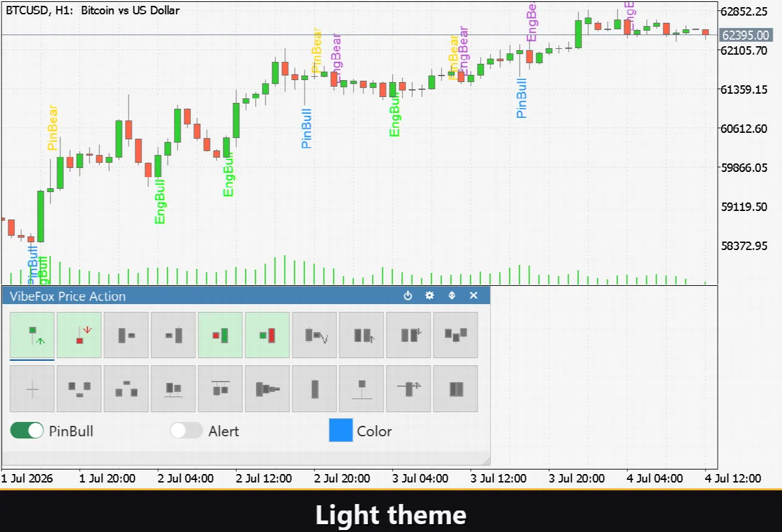Viewport: 782px width, 532px height.
Task: Click the diamond collapse icon in panel header
Action: click(x=452, y=296)
